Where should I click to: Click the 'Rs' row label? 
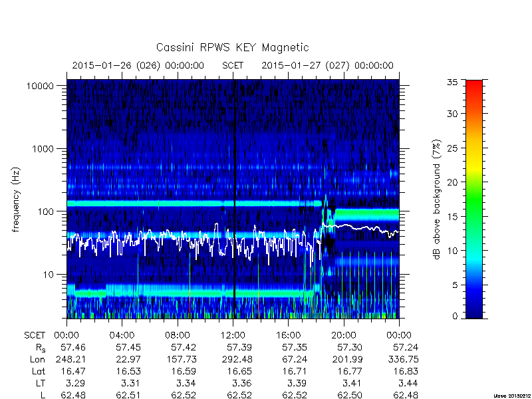(x=41, y=348)
